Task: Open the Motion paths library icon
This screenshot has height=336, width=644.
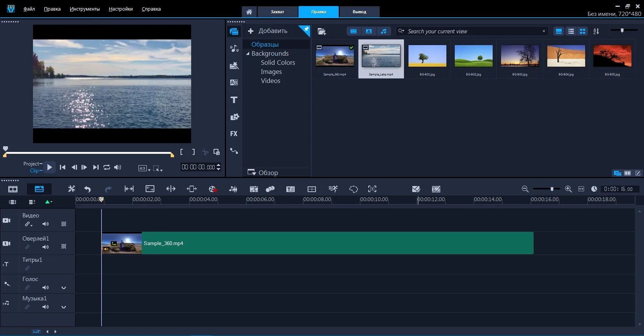Action: (234, 151)
